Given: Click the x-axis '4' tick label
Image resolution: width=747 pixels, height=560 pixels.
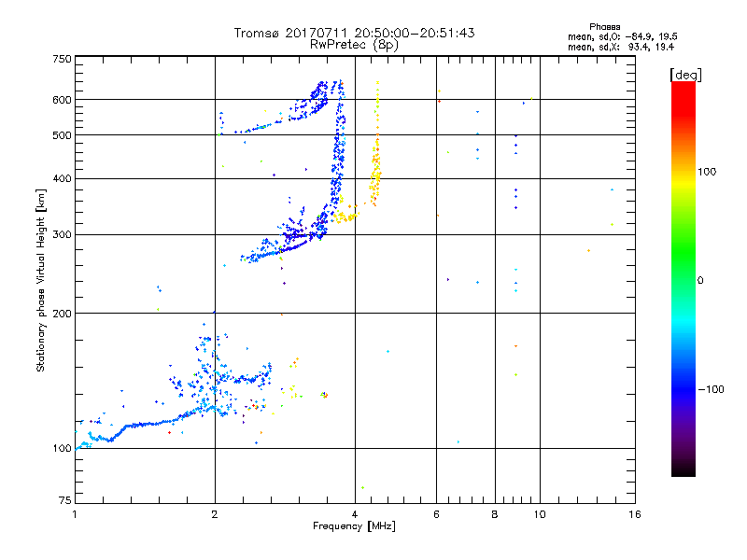Looking at the screenshot, I should pos(355,514).
